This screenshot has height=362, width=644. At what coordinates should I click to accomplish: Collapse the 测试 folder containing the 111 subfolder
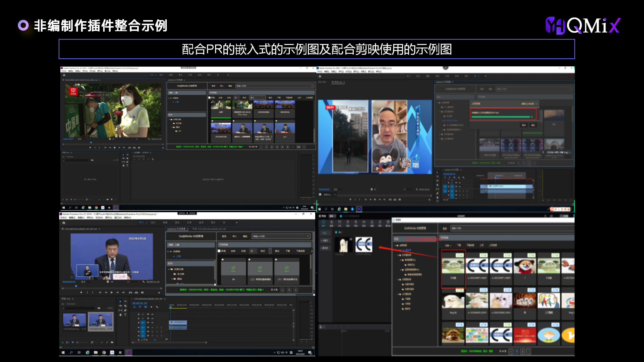[172, 127]
